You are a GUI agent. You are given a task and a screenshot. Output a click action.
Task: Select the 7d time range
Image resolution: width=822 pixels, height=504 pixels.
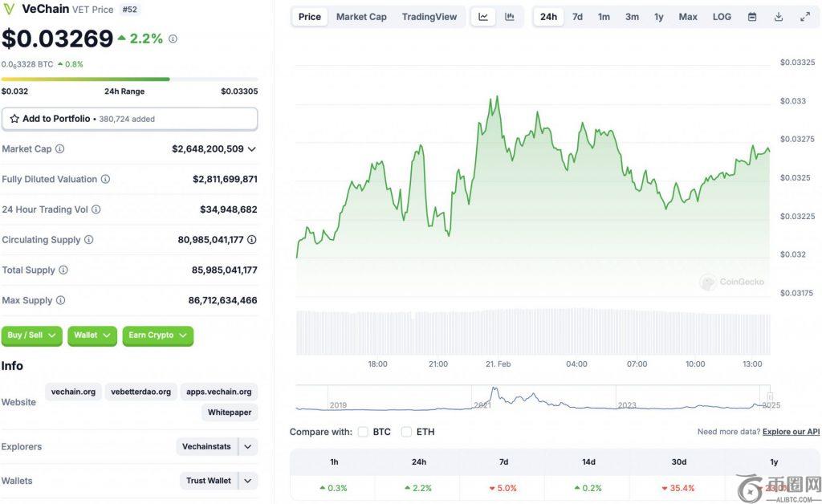point(577,17)
